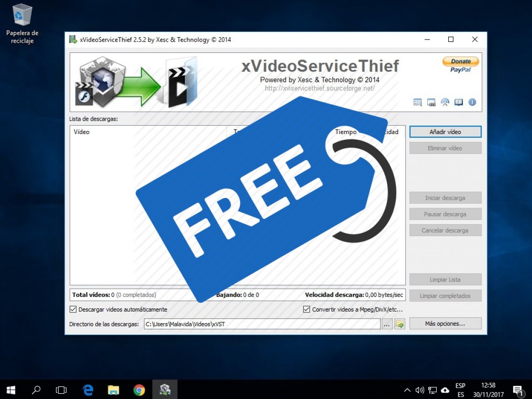The height and width of the screenshot is (399, 532).
Task: Click the Iniciar descarga button
Action: coord(445,198)
